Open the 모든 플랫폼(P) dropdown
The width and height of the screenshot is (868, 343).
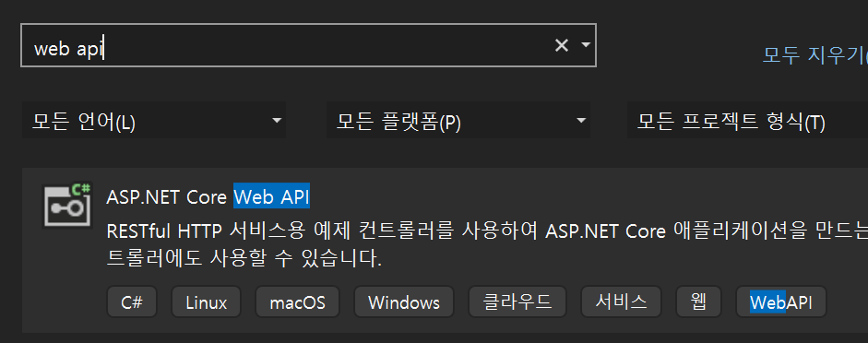pos(458,120)
